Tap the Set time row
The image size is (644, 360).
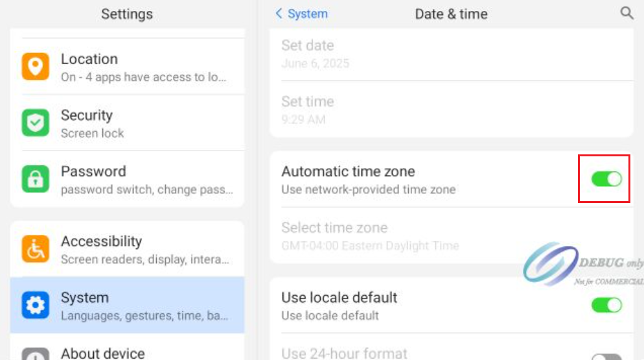451,110
